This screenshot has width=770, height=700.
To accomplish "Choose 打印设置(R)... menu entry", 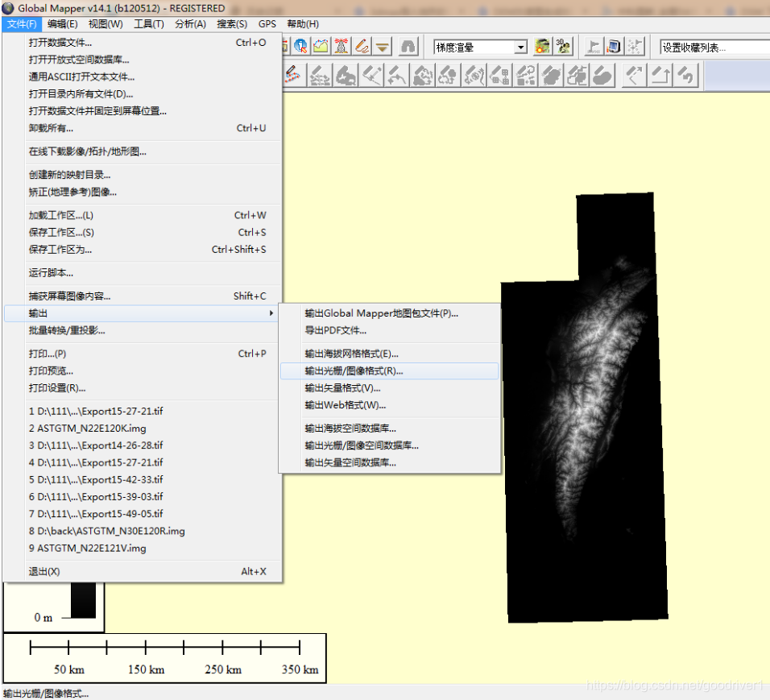I will tap(143, 388).
